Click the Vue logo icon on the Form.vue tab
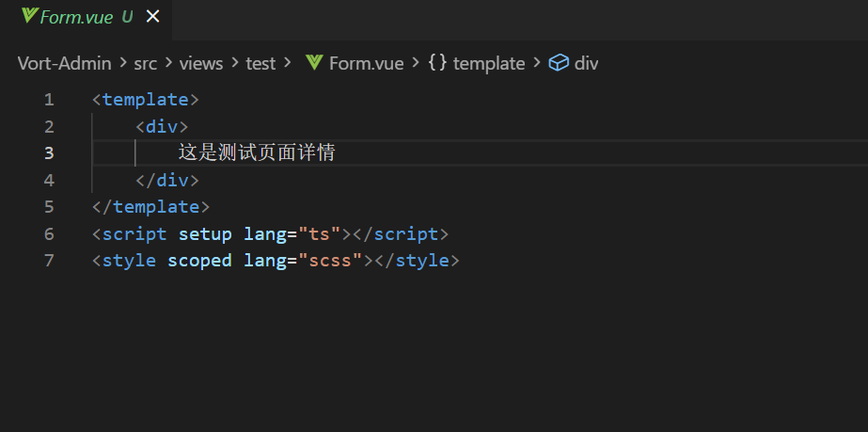 tap(29, 17)
